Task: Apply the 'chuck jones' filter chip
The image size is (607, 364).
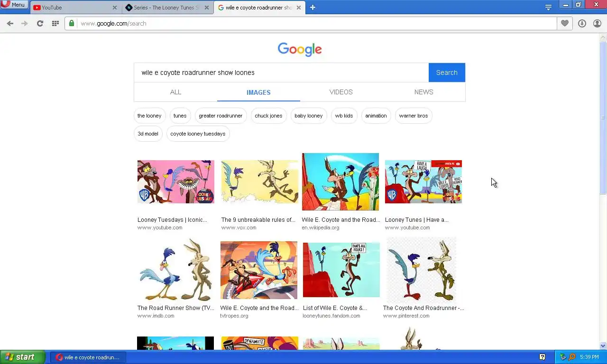Action: [268, 116]
